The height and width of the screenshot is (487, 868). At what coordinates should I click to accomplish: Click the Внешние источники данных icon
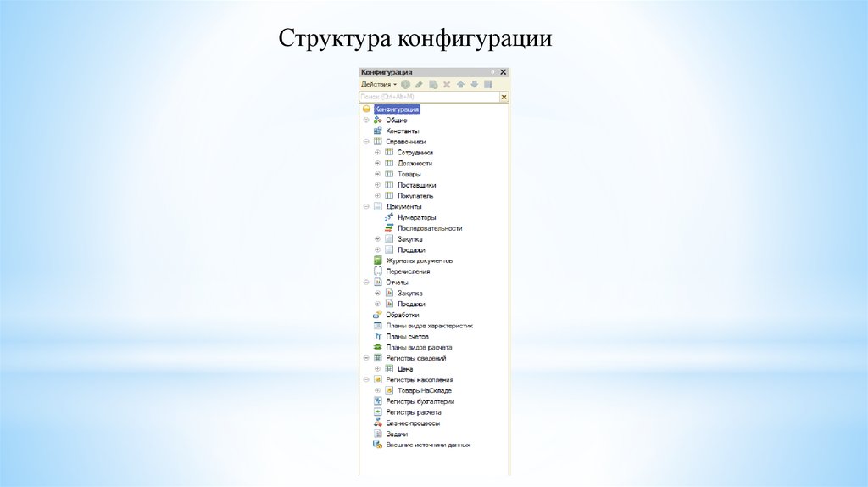pyautogui.click(x=378, y=445)
